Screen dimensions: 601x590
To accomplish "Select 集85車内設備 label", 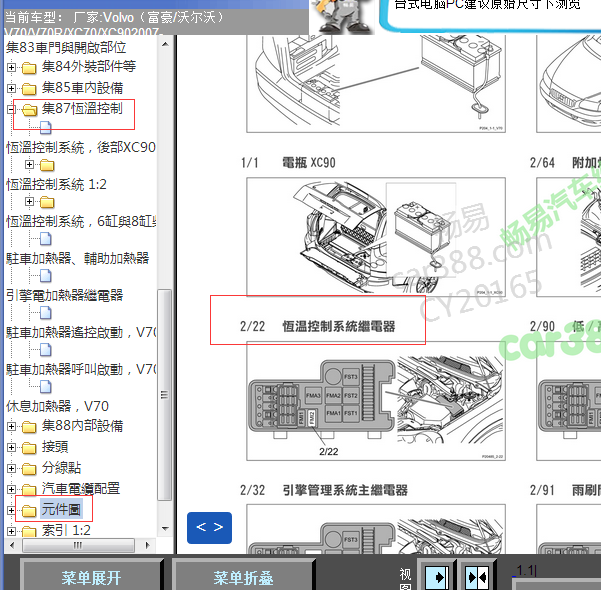I will (x=82, y=88).
